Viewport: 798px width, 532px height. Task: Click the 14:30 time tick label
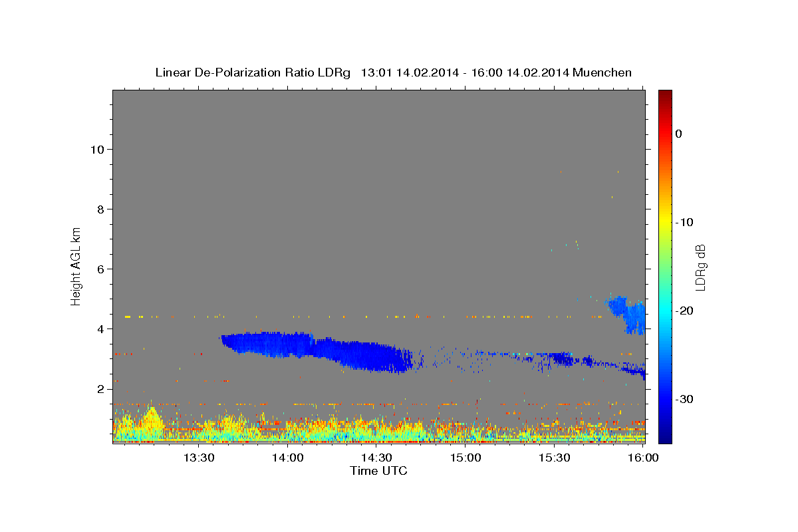pos(376,458)
